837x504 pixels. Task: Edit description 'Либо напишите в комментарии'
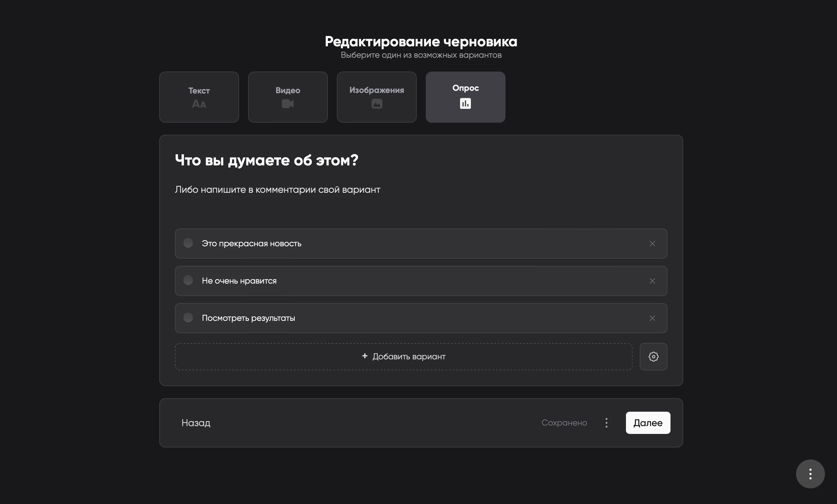278,190
